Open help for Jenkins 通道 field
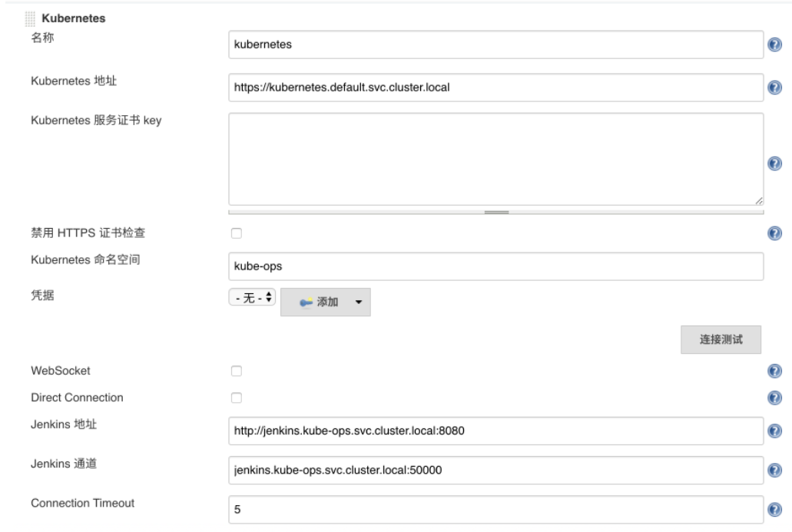The width and height of the screenshot is (792, 532). point(774,470)
